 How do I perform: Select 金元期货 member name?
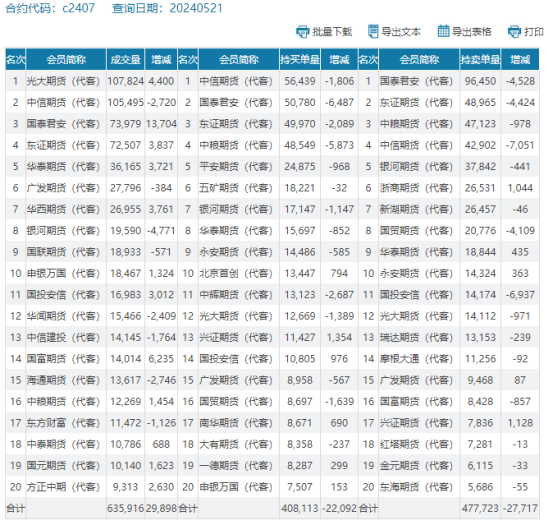pos(416,466)
